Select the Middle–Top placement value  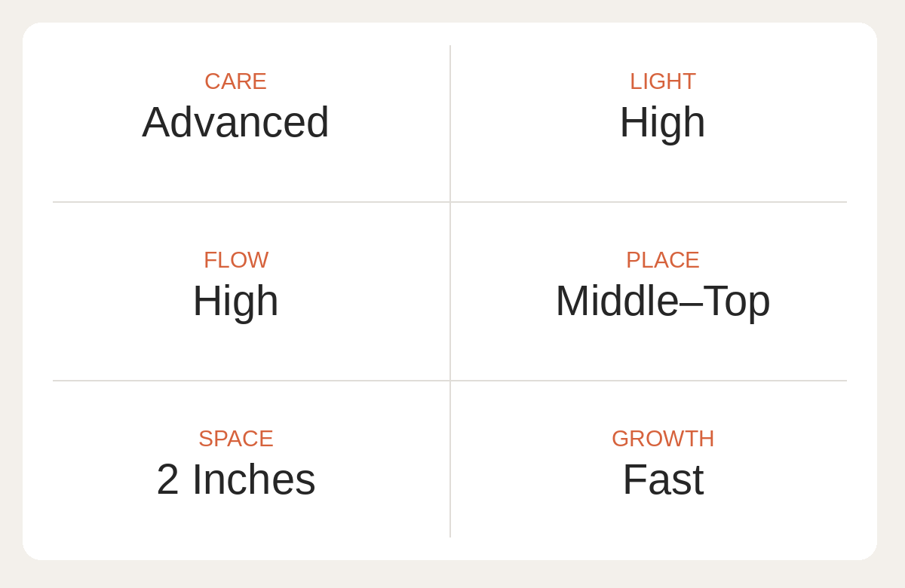tap(663, 301)
